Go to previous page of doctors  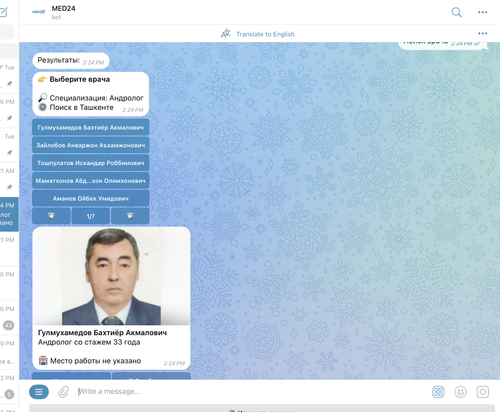click(x=51, y=216)
